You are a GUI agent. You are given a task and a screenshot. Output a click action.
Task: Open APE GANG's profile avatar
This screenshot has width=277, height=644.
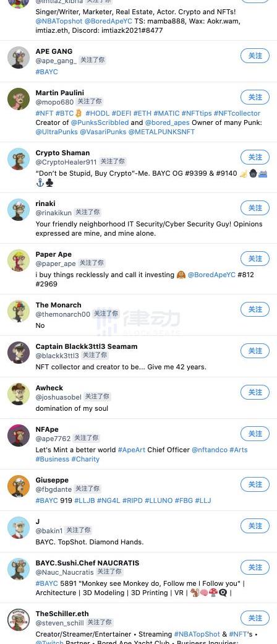(x=19, y=58)
